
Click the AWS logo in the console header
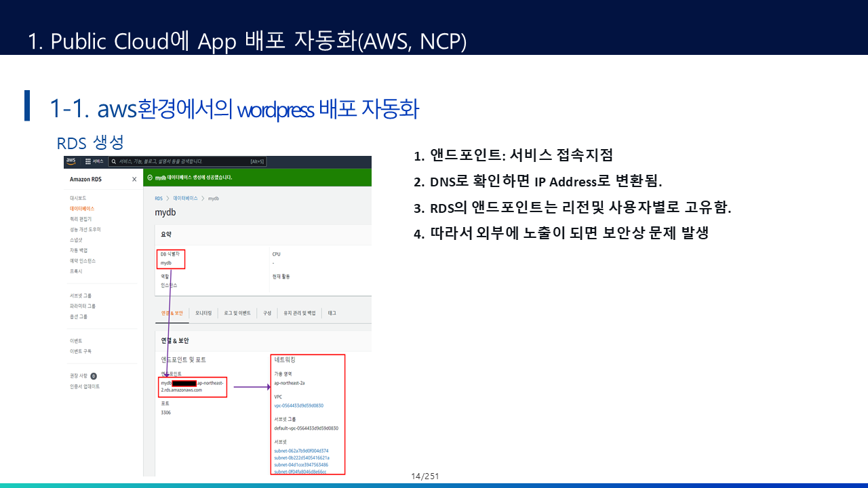click(x=71, y=161)
